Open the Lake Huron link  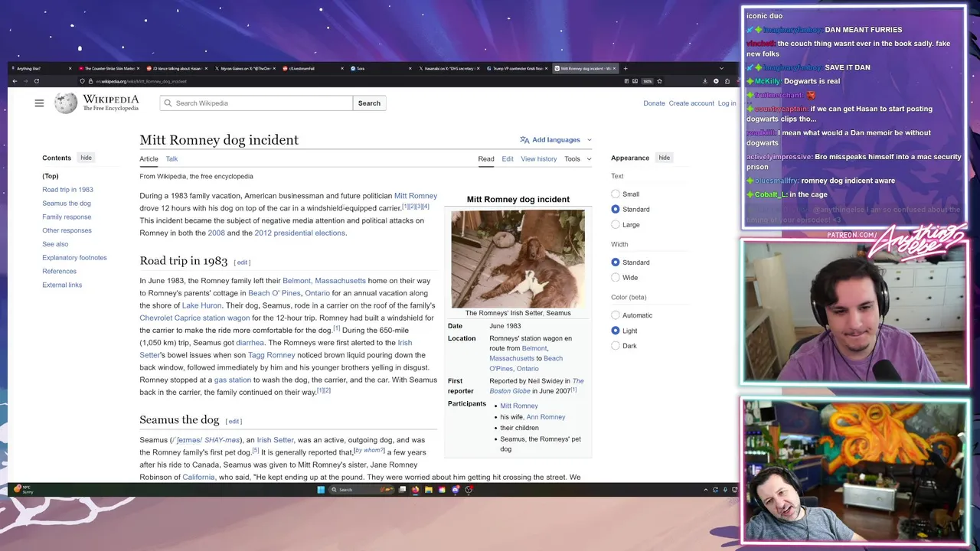pyautogui.click(x=202, y=305)
